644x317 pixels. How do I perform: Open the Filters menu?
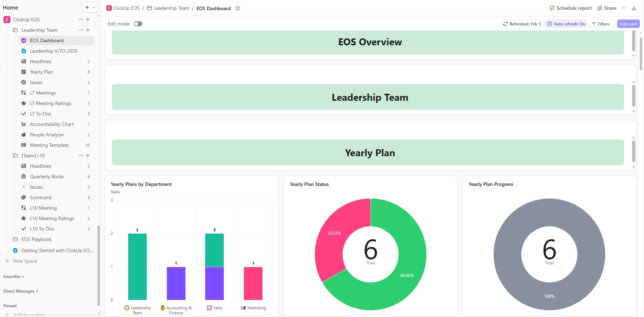click(600, 24)
